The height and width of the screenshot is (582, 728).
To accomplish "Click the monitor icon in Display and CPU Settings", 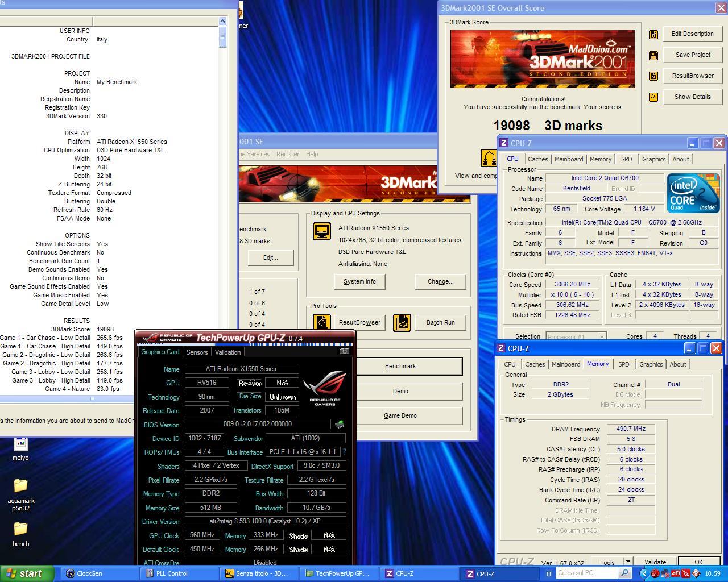I will pyautogui.click(x=322, y=231).
